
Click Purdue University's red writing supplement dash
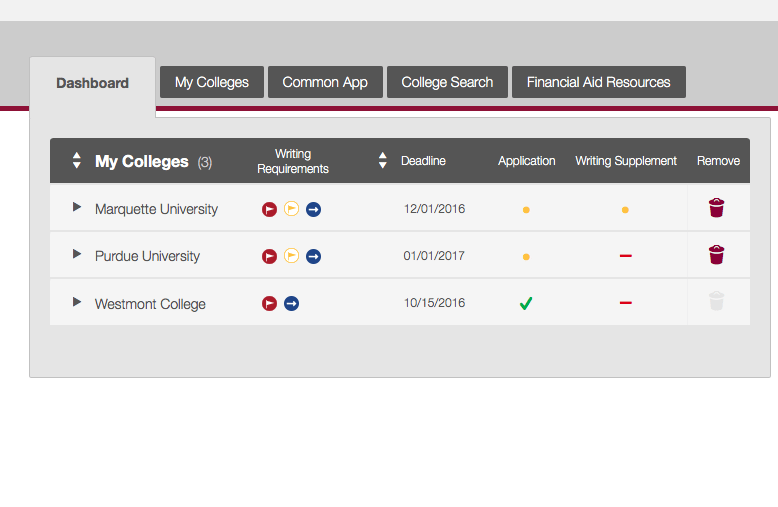coord(626,256)
